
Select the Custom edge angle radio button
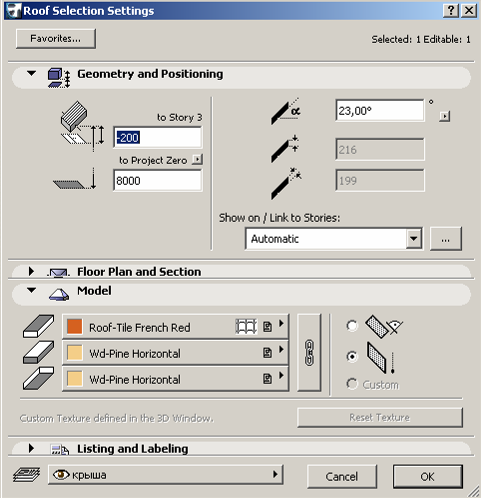tap(352, 384)
